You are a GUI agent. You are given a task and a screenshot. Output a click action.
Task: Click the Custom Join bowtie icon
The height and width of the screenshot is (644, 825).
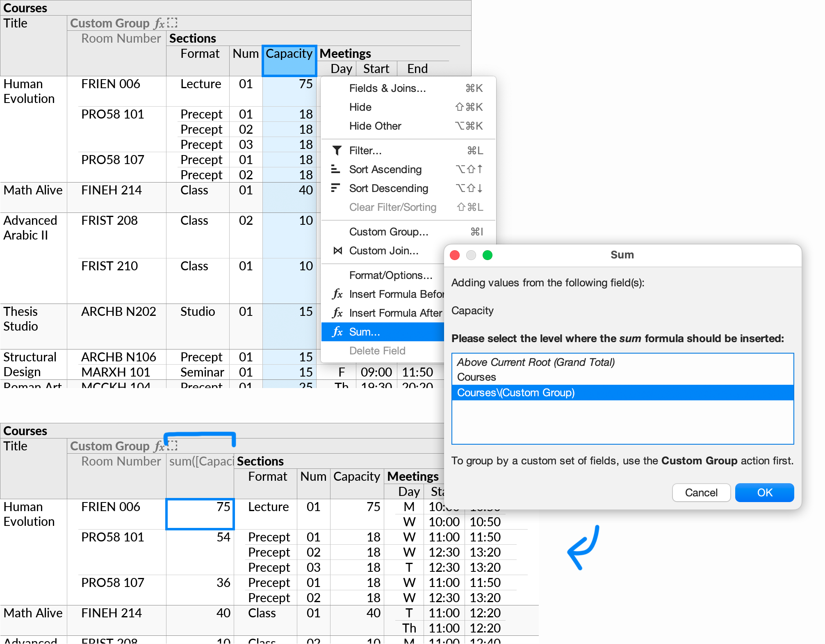pyautogui.click(x=337, y=251)
